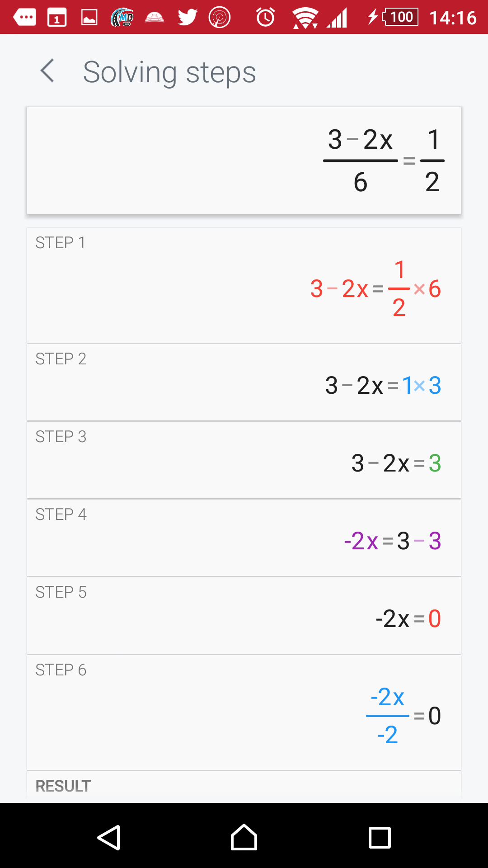
Task: Tap the battery 100 indicator
Action: pos(400,17)
